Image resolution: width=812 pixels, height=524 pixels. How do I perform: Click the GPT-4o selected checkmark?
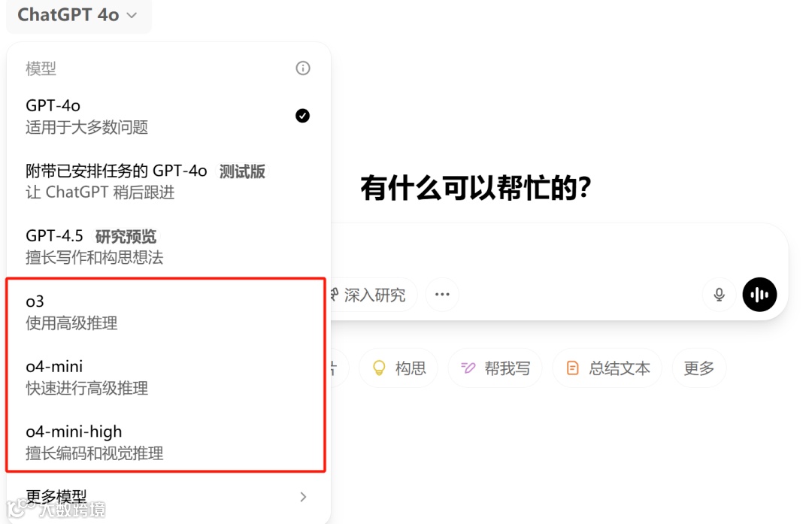point(302,116)
